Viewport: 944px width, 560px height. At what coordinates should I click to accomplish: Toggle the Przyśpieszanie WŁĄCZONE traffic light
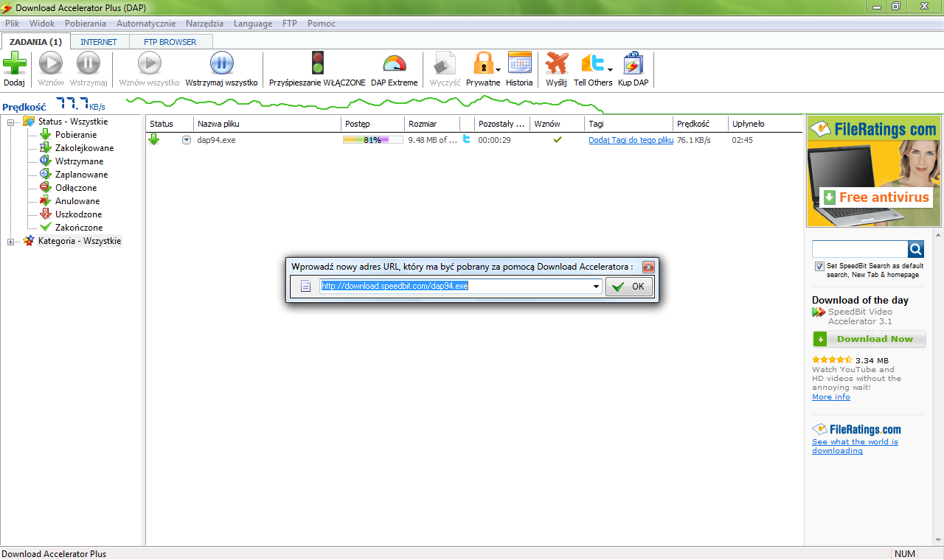317,64
